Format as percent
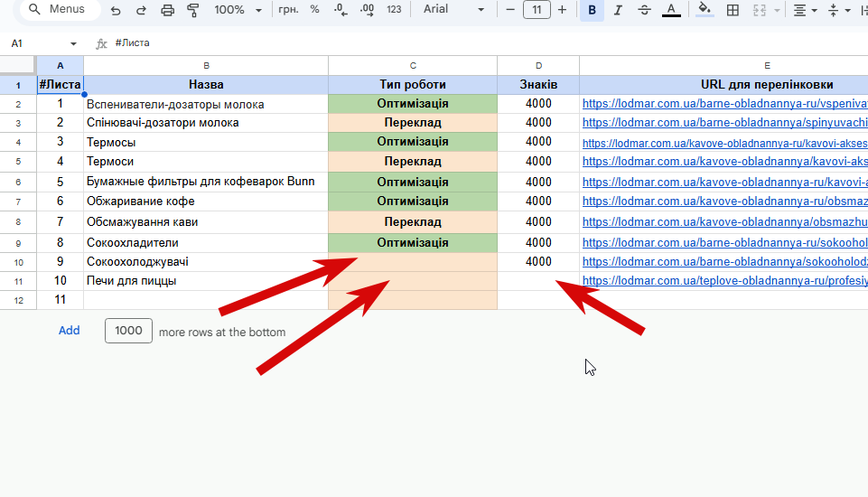The image size is (868, 497). (314, 10)
